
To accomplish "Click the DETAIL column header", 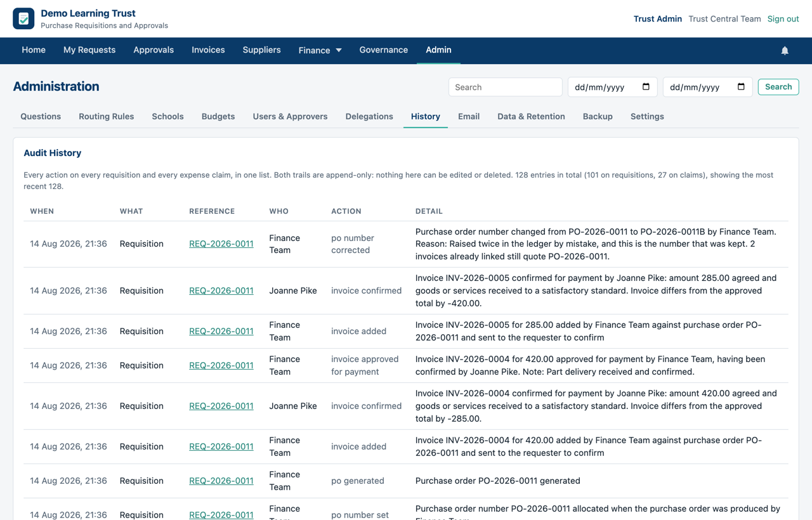I will coord(429,211).
